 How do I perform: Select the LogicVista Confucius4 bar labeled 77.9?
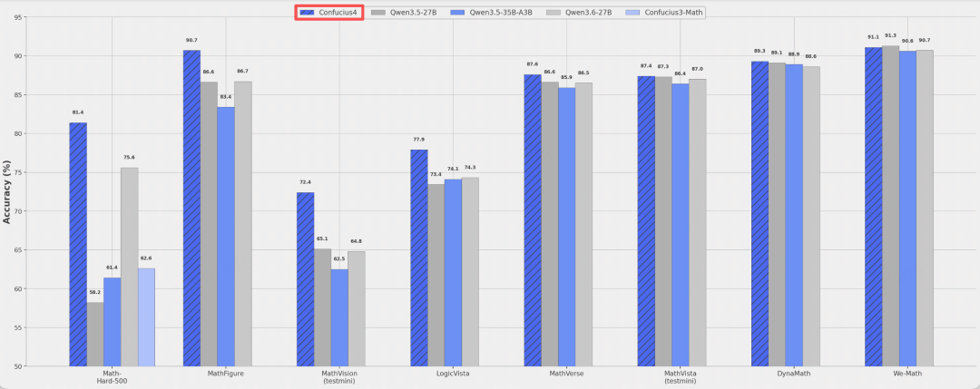(418, 258)
